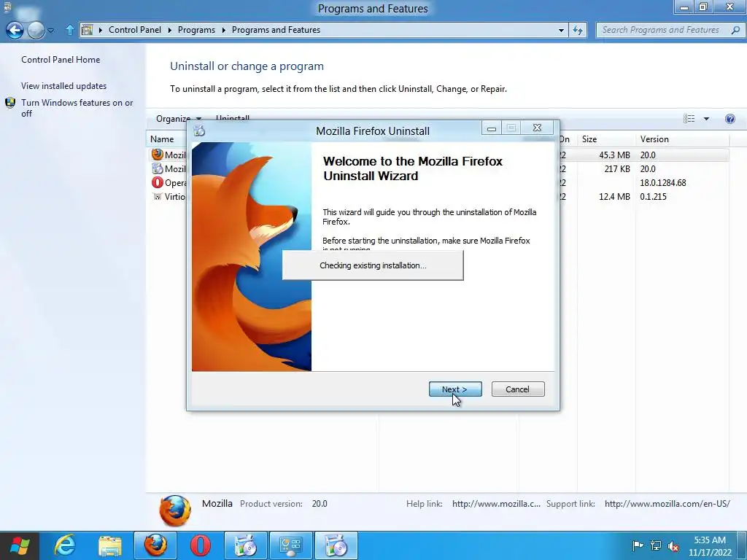Launch Internet Explorer from the taskbar
Screen dimensions: 747x560
tap(65, 545)
